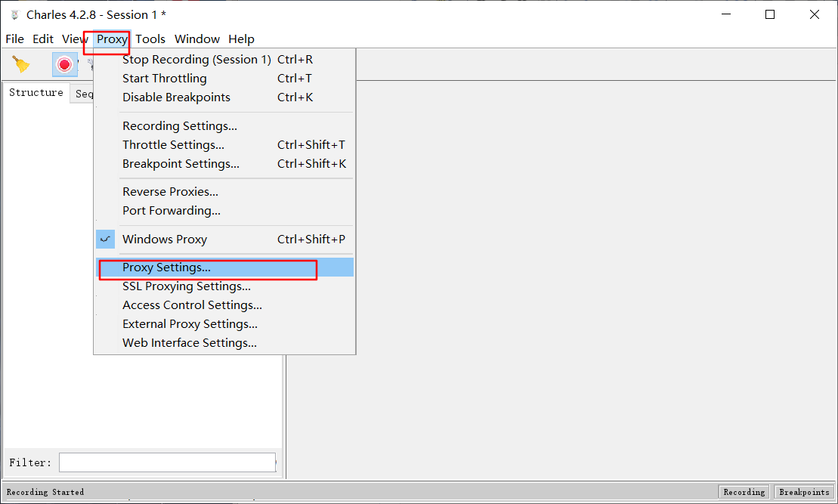Open the File menu
Viewport: 838px width, 504px height.
(14, 39)
